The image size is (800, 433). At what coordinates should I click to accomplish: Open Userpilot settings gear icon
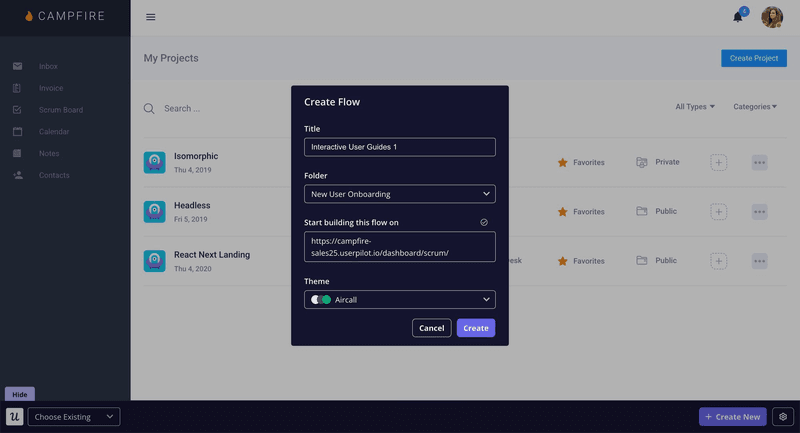[x=783, y=417]
